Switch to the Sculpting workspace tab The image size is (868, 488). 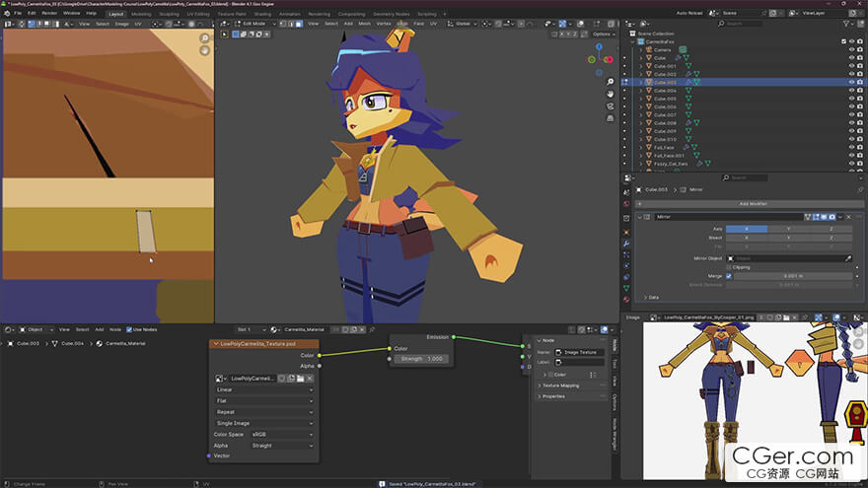point(171,14)
